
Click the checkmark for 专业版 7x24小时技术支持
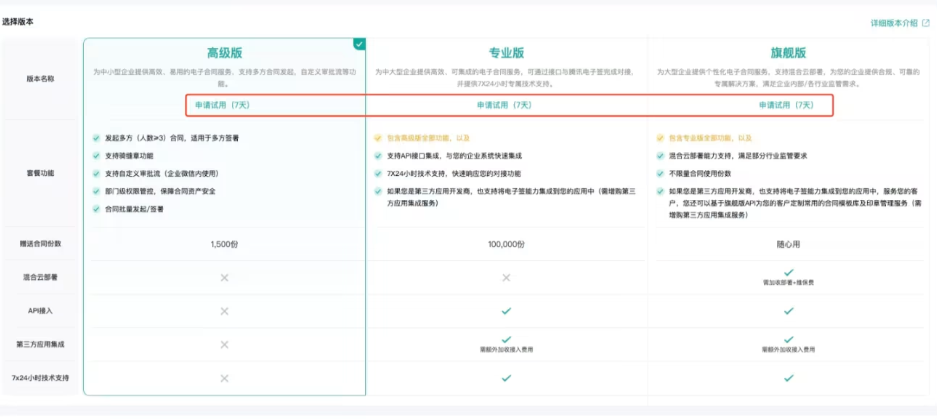(x=506, y=378)
